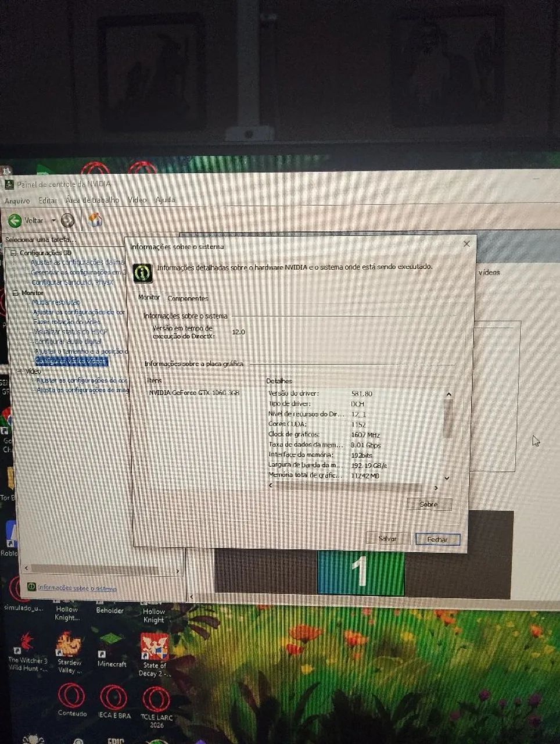The width and height of the screenshot is (560, 744).
Task: Open The Witcher 3 Wild Hunt desktop shortcut
Action: point(27,653)
